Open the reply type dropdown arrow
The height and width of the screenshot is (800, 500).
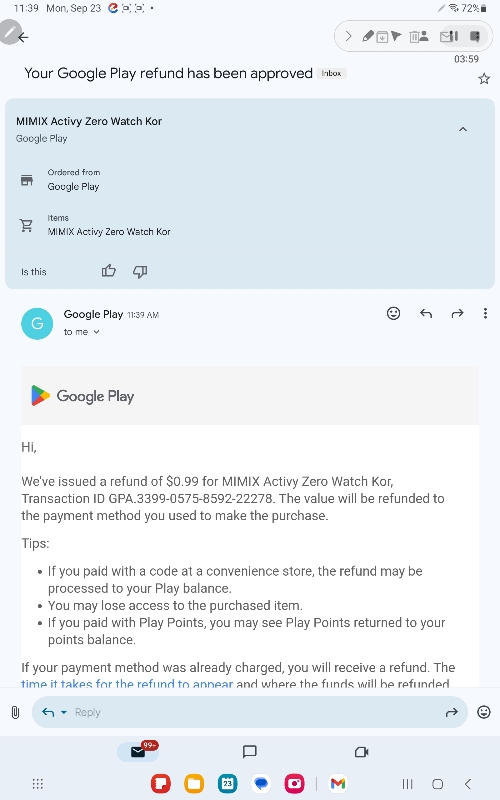(x=64, y=712)
